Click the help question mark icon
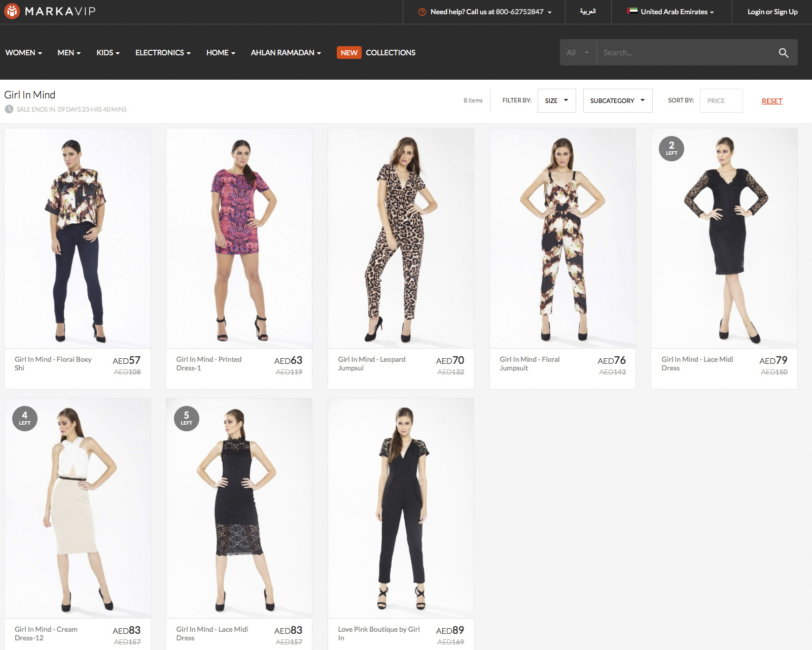The width and height of the screenshot is (812, 650). [x=422, y=12]
